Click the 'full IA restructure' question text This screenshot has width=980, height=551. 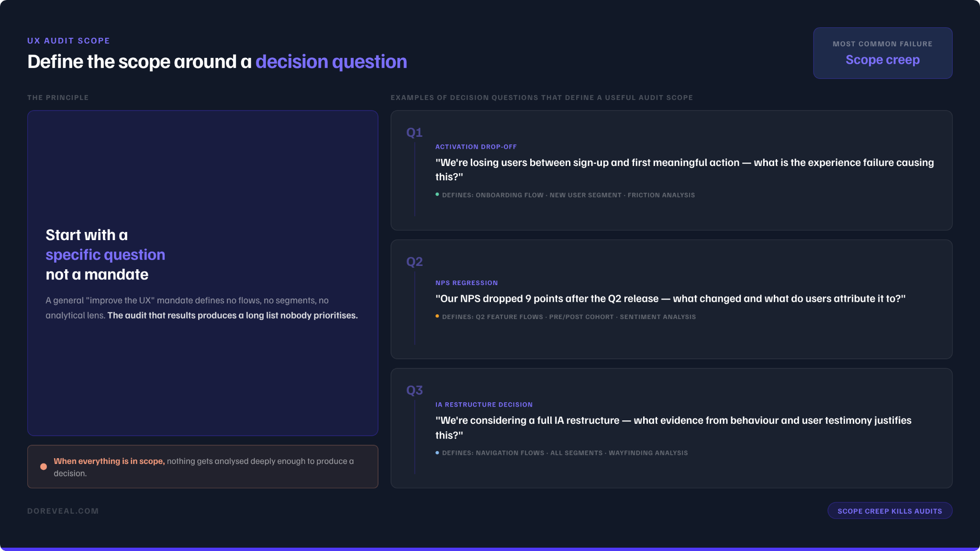point(673,428)
